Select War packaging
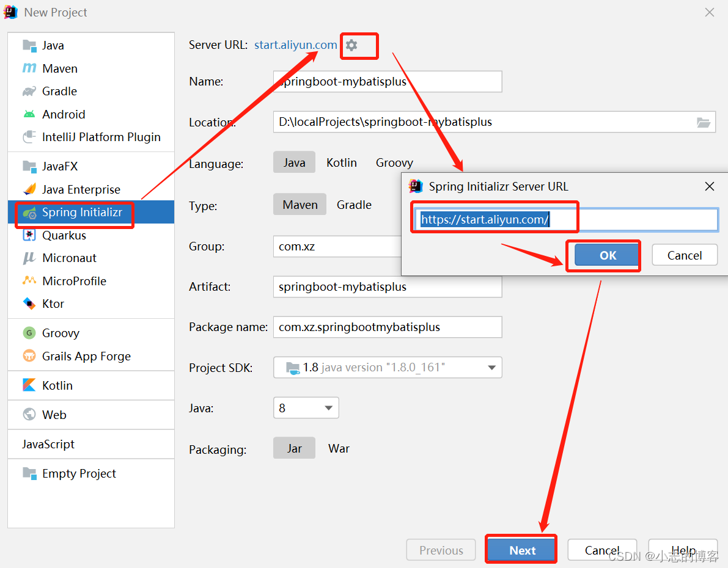728x568 pixels. (339, 448)
